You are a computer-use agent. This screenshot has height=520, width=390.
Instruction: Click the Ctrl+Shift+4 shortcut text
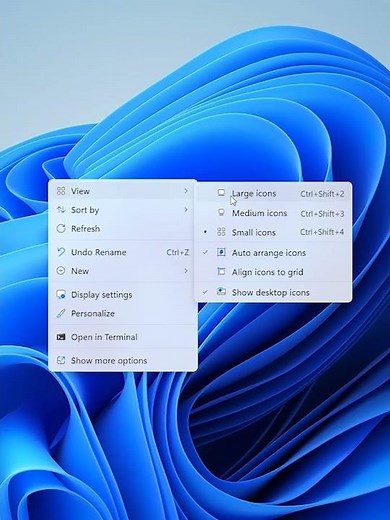click(322, 232)
